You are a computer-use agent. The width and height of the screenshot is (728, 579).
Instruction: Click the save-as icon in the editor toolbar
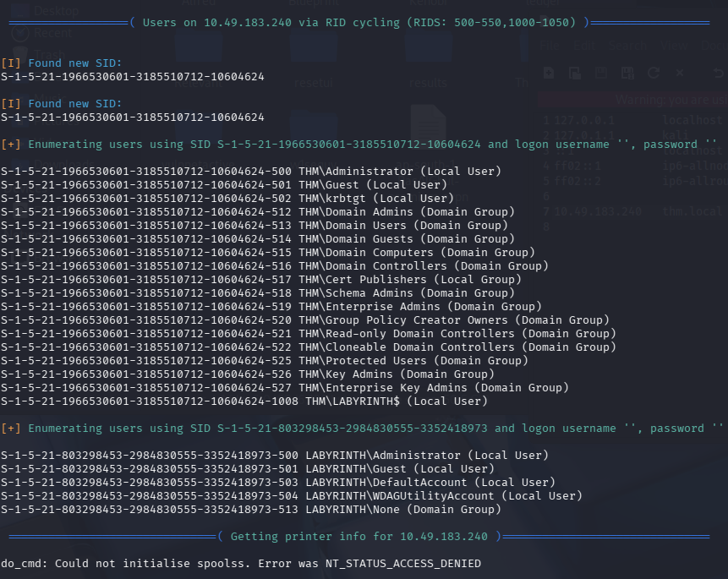click(626, 74)
